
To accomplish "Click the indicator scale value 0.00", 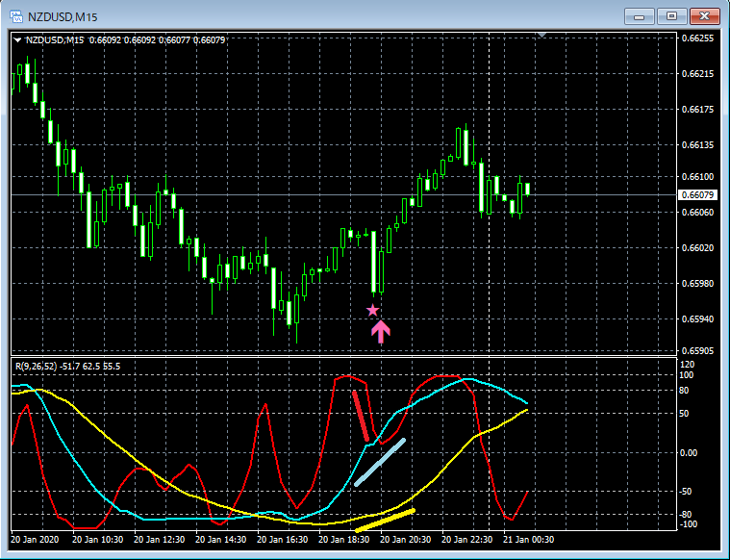I will point(689,453).
